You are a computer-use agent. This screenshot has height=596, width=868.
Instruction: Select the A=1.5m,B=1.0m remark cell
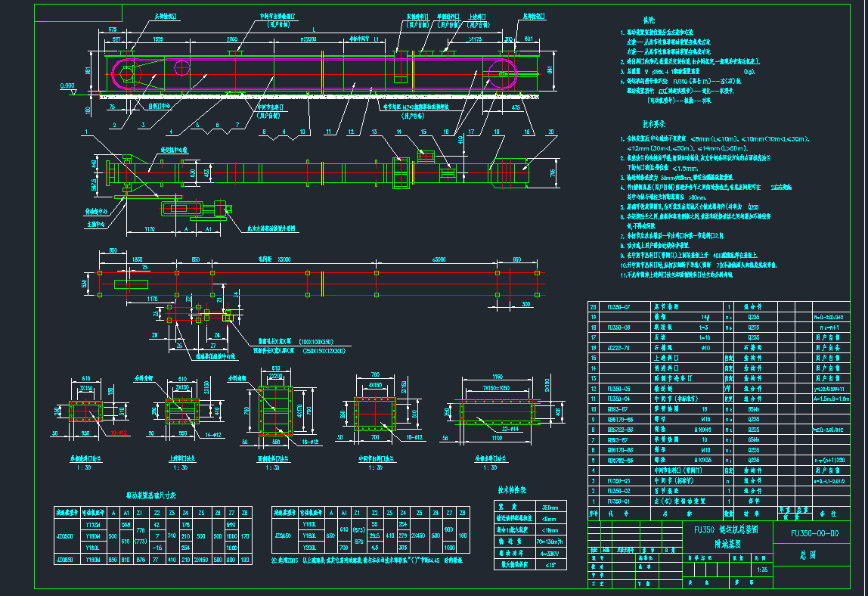pyautogui.click(x=832, y=399)
